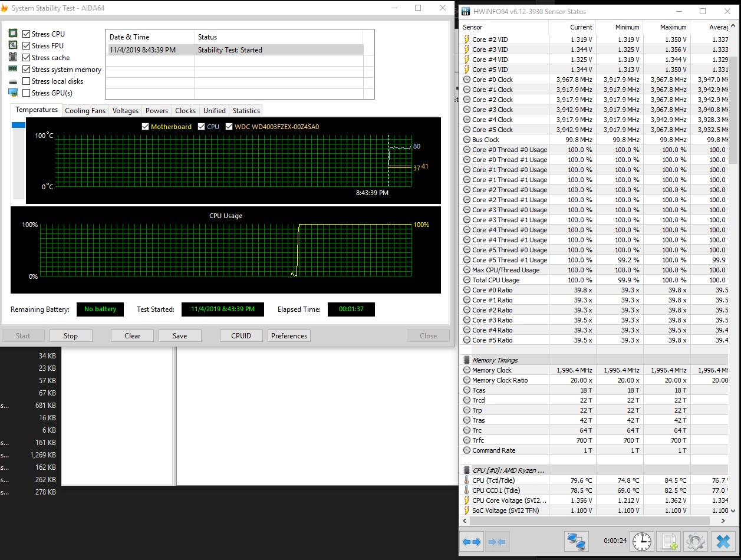Hide the Motherboard temperature graph line

click(x=146, y=127)
